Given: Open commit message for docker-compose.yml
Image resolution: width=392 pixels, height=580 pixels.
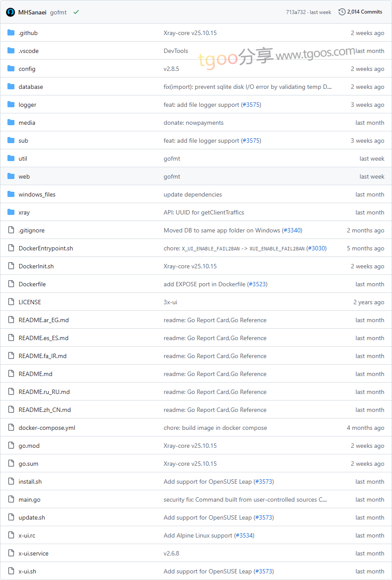Looking at the screenshot, I should 215,428.
